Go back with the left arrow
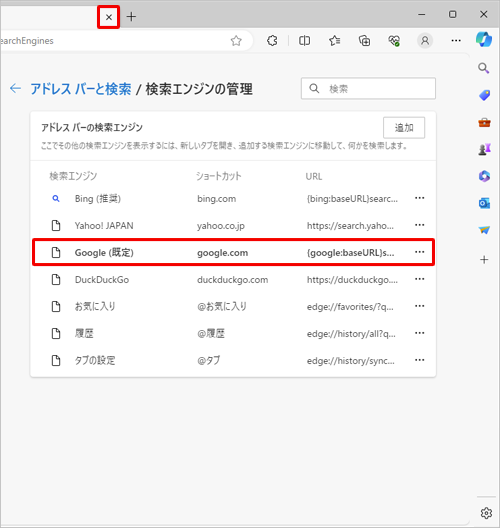The height and width of the screenshot is (528, 500). 15,89
